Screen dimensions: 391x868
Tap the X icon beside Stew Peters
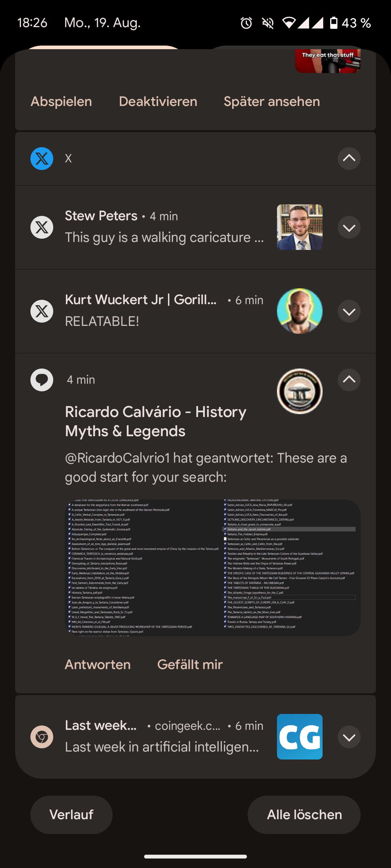point(42,227)
